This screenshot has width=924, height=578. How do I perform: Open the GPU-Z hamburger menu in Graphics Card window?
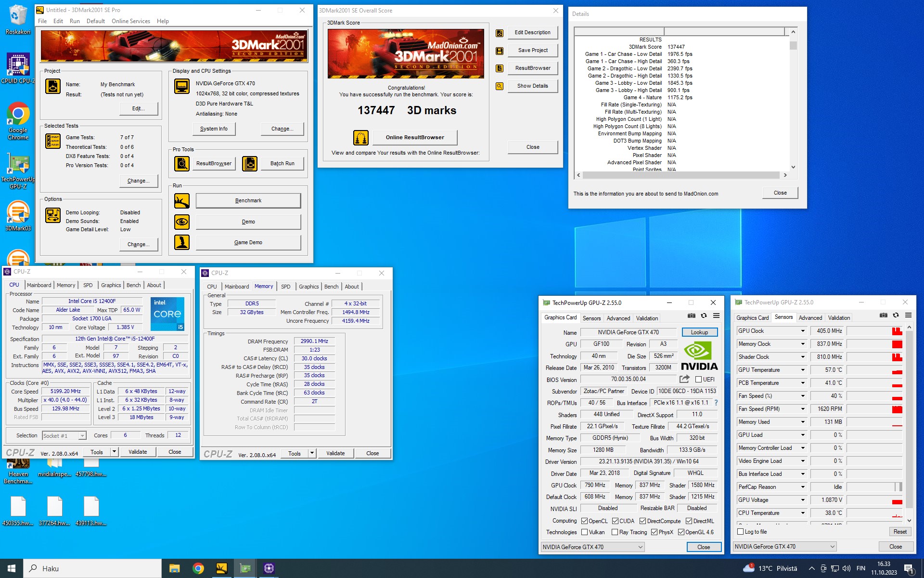click(716, 316)
